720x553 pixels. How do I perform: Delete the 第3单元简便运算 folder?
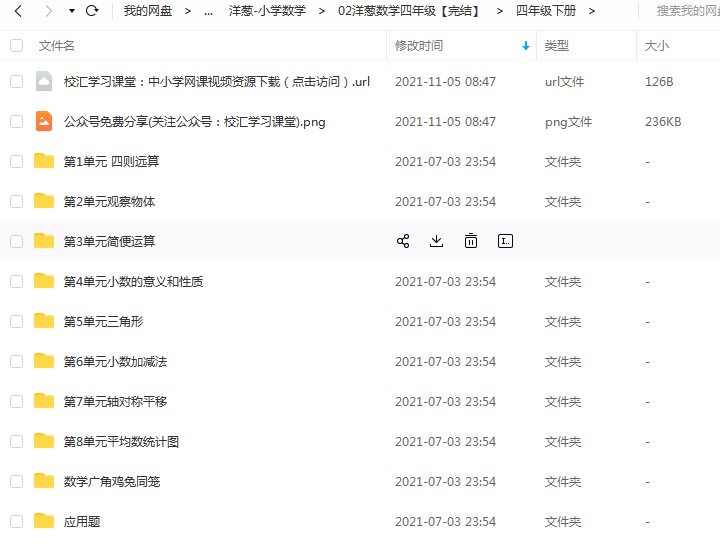point(471,241)
